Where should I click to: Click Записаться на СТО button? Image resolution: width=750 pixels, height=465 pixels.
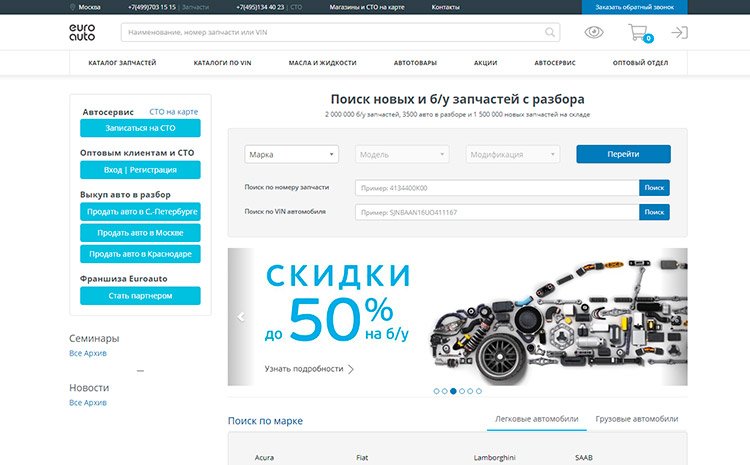(140, 128)
